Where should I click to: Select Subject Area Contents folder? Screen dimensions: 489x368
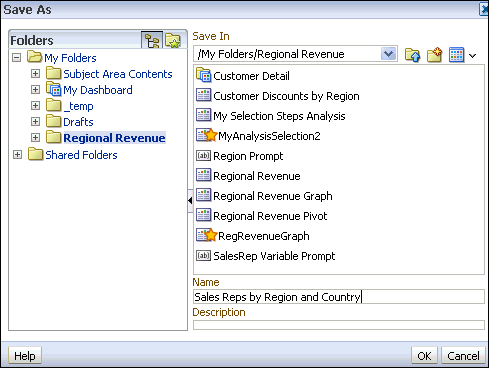(x=118, y=74)
